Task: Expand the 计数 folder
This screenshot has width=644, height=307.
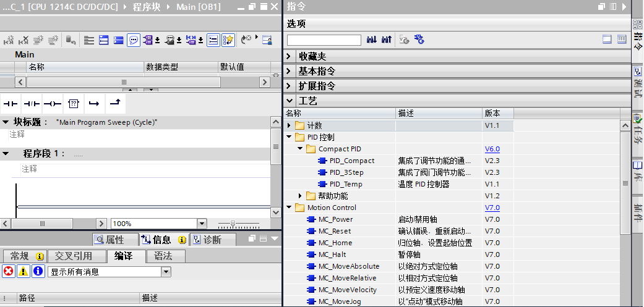Action: (289, 125)
